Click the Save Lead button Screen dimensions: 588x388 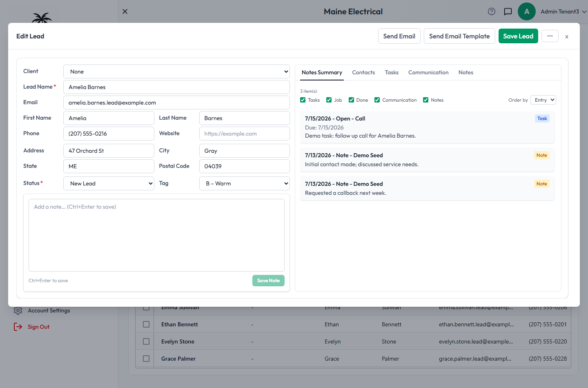tap(518, 36)
